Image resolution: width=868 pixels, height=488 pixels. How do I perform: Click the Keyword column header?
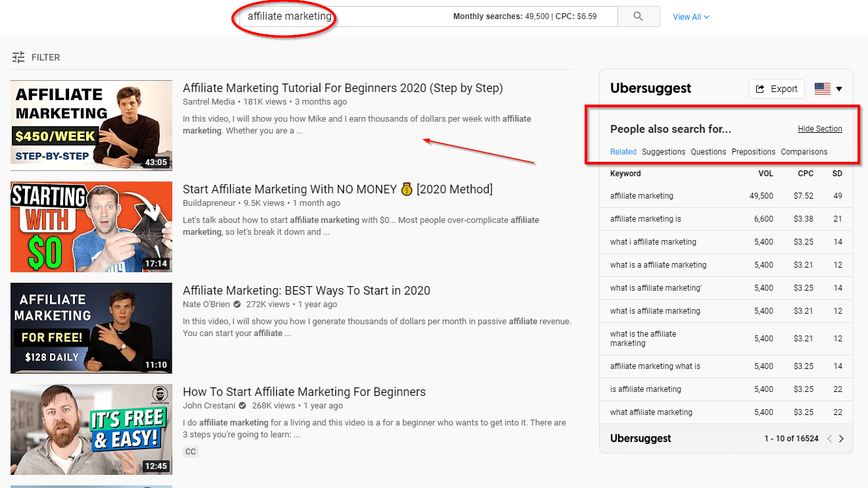pos(625,174)
